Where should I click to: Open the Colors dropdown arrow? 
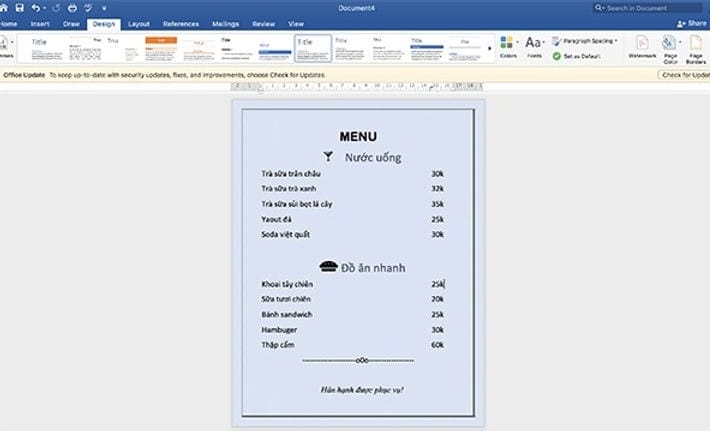(x=518, y=42)
